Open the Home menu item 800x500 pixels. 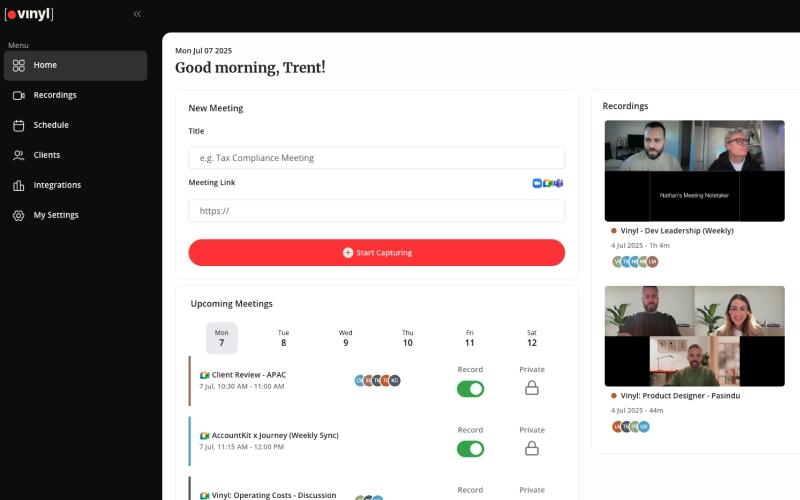point(76,65)
